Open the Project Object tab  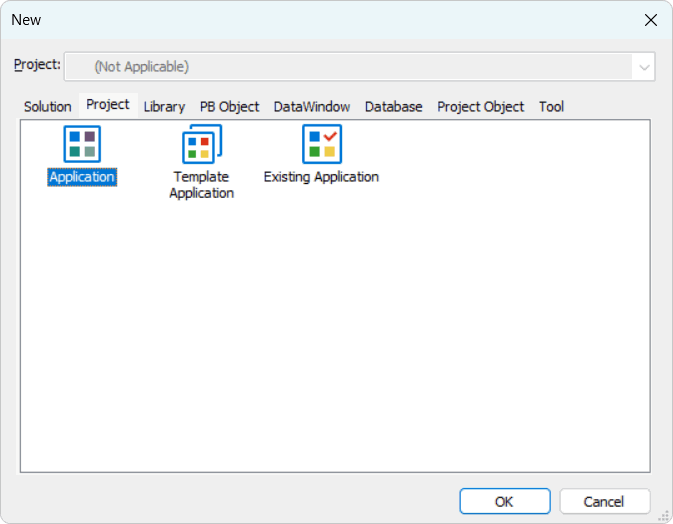point(480,106)
